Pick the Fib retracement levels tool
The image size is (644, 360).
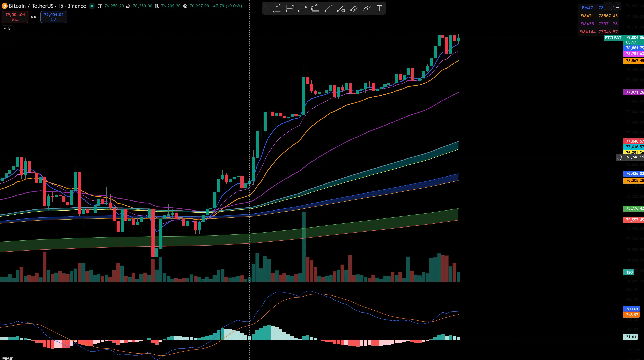302,9
